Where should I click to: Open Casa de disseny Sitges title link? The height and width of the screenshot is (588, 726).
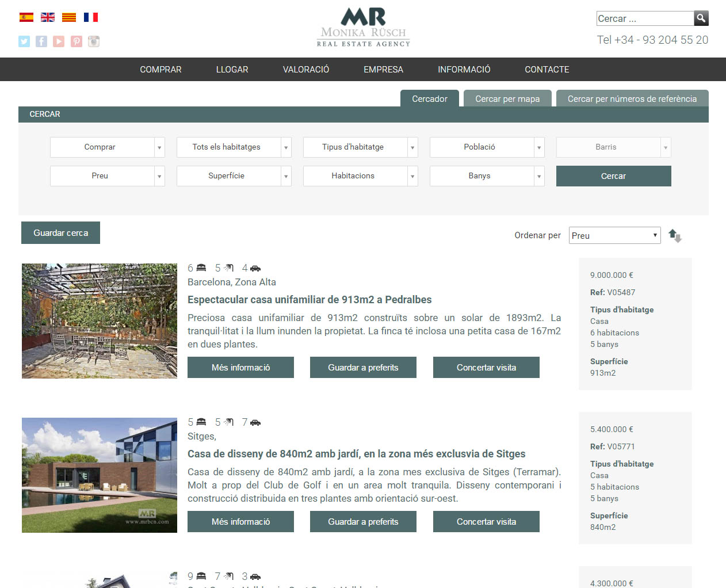pos(357,454)
